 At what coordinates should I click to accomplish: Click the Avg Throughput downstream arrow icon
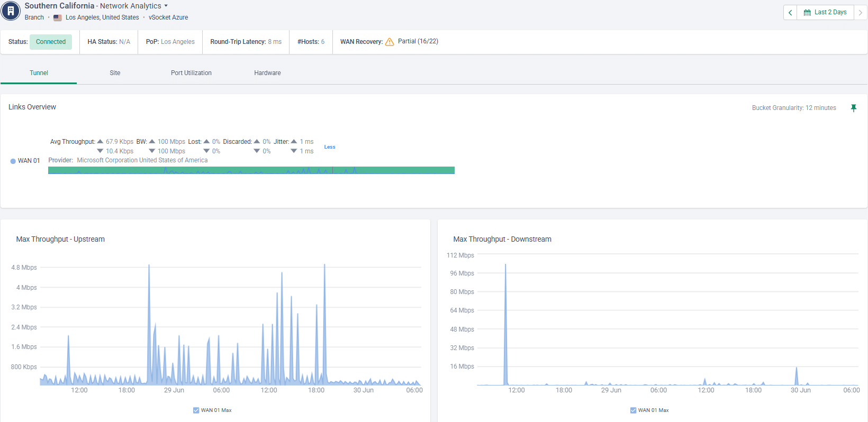[100, 151]
